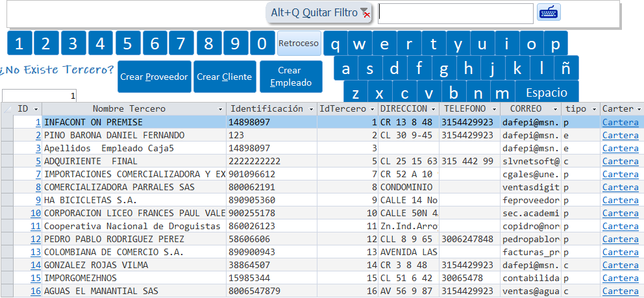This screenshot has width=644, height=298.
Task: Select PINO BARONA DANIEL FERNANDO name cell
Action: click(134, 136)
